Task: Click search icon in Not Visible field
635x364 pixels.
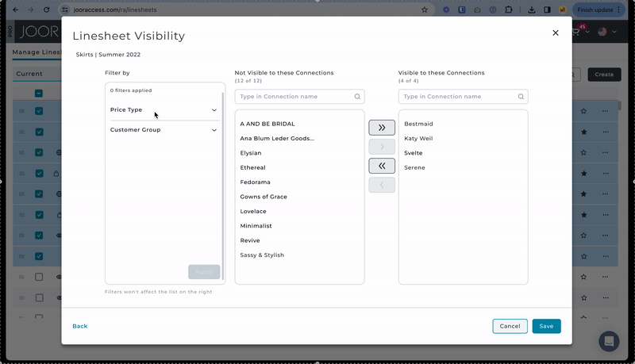Action: (358, 97)
